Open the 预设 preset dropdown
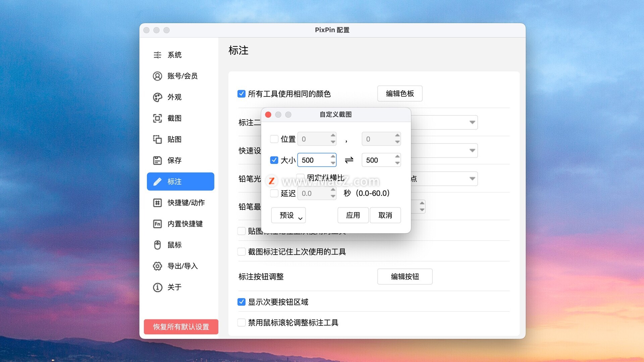 pos(288,215)
